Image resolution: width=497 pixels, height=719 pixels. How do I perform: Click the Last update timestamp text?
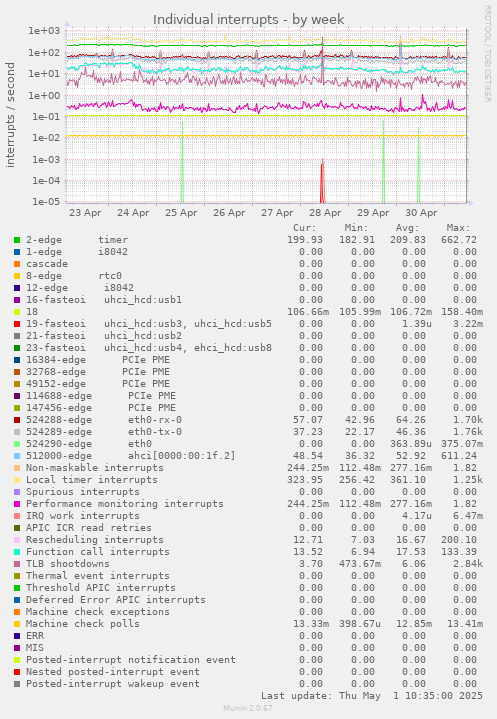372,696
